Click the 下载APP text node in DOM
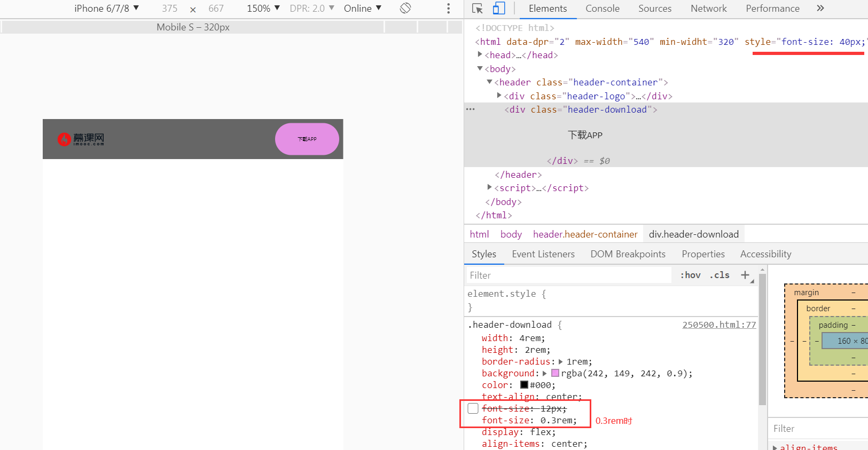Viewport: 868px width, 450px height. [585, 135]
